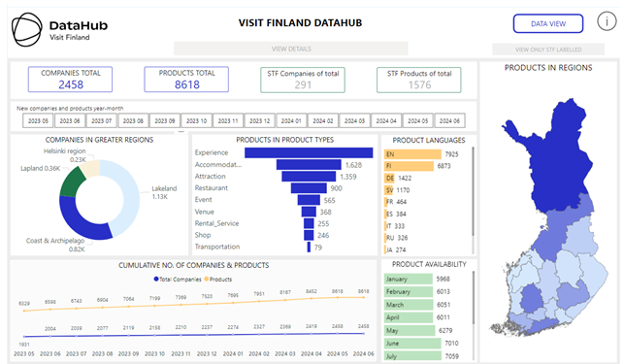The image size is (624, 364).
Task: Filter by year-month 2024 04
Action: 386,120
